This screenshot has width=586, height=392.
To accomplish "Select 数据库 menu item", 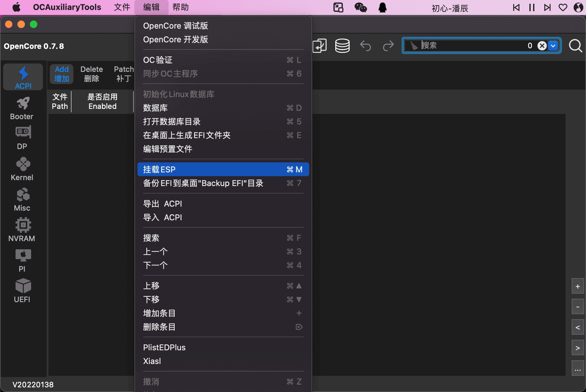I will point(223,108).
